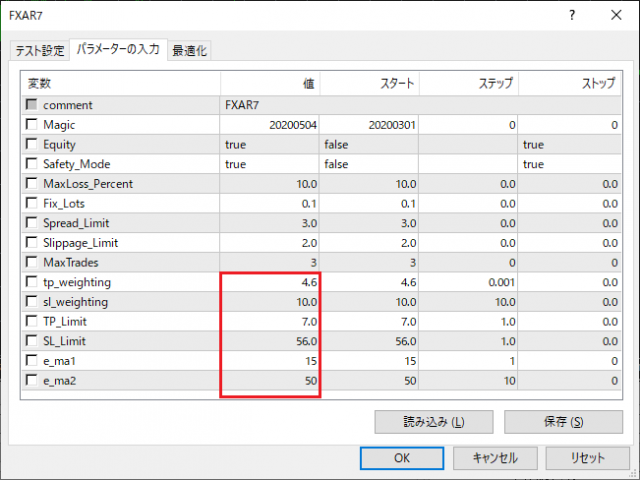
Task: Open the Equity start false cell
Action: point(369,144)
